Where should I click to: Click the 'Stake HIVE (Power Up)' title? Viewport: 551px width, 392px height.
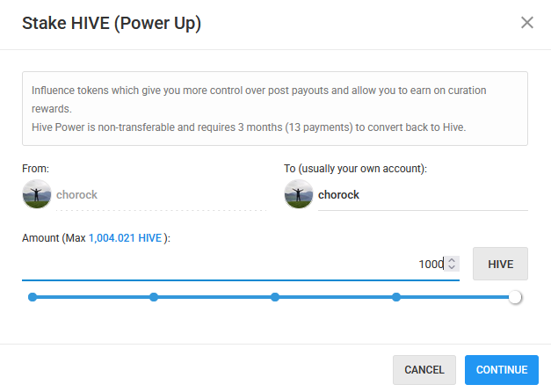(x=112, y=23)
